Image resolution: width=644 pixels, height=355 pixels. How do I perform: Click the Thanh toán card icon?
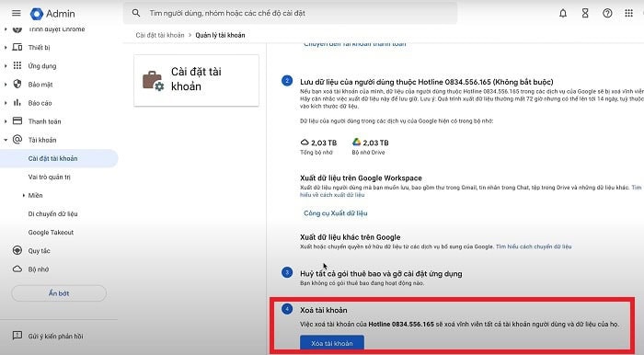click(17, 120)
